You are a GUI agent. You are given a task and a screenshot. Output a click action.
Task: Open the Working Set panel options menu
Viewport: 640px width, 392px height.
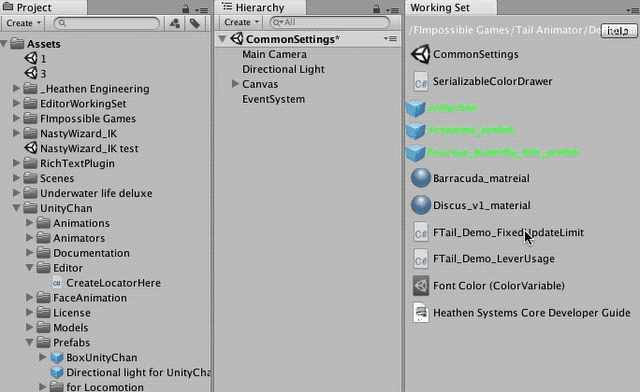point(633,10)
